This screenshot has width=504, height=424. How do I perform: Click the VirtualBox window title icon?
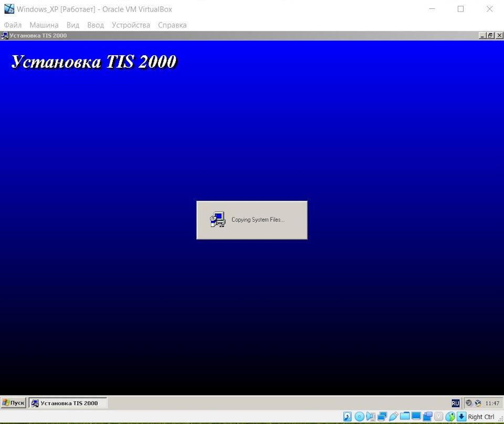(9, 9)
